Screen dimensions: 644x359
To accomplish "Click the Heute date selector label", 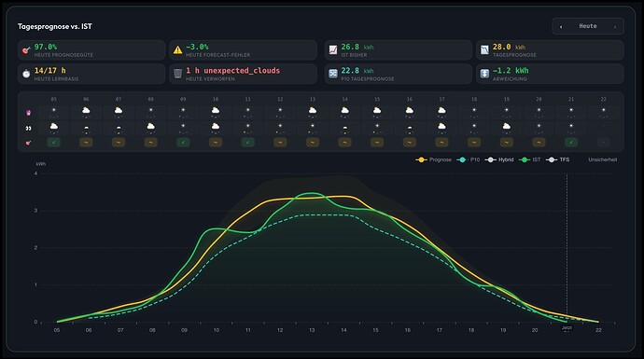I will click(588, 26).
